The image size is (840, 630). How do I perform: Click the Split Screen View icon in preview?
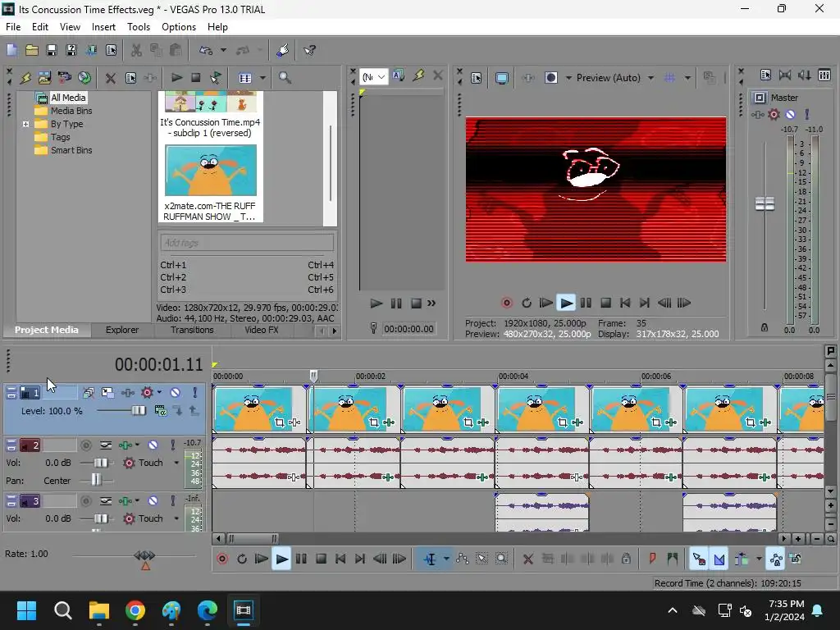pyautogui.click(x=550, y=78)
